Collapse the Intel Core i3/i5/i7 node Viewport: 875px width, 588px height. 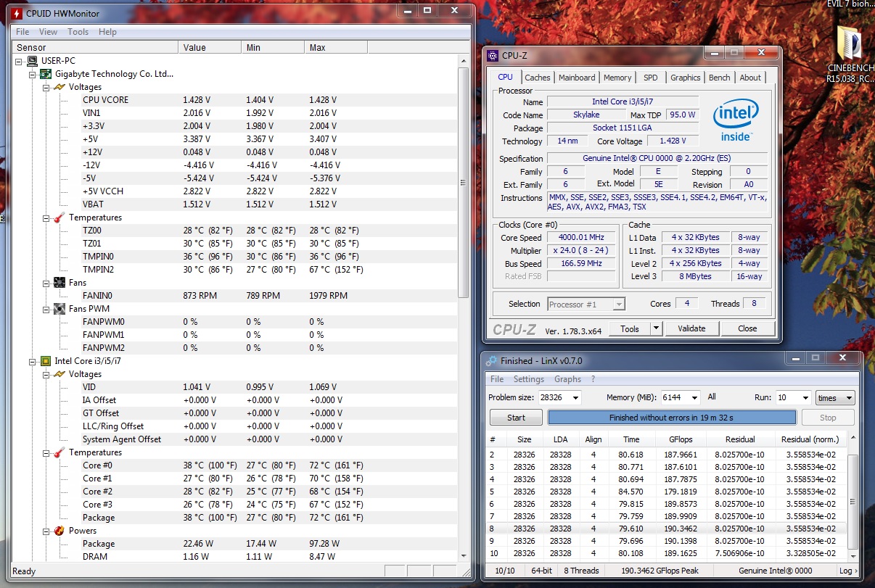33,361
